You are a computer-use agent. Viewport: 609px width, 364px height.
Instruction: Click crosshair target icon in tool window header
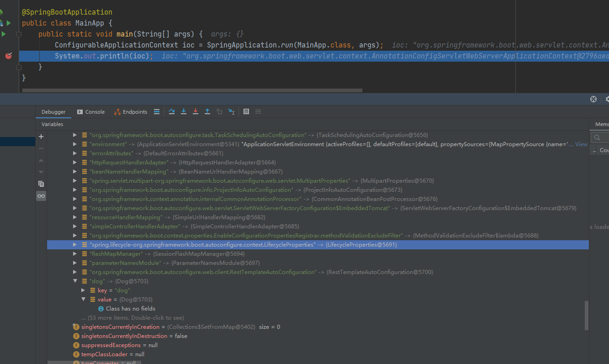coord(593,99)
